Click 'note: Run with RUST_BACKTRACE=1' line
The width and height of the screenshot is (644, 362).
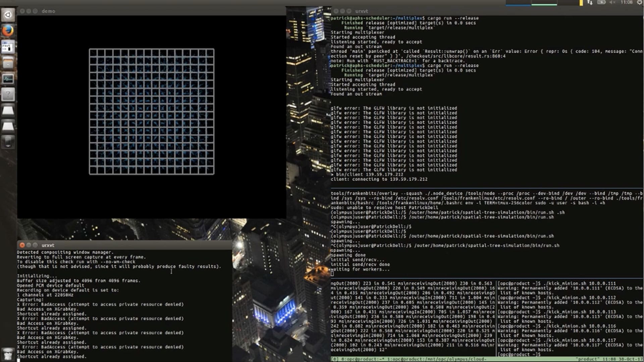tap(398, 61)
